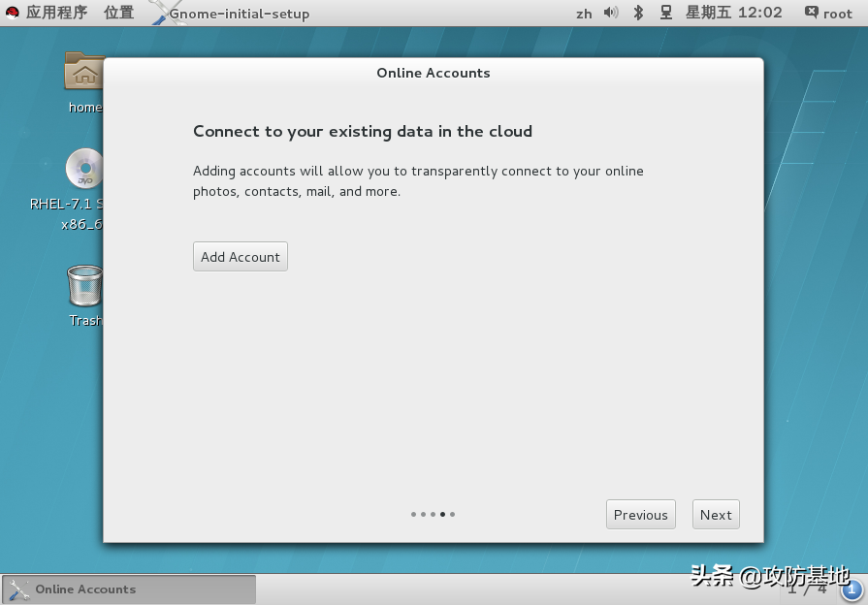Open the 应用程序 applications menu
The width and height of the screenshot is (868, 605).
point(56,13)
